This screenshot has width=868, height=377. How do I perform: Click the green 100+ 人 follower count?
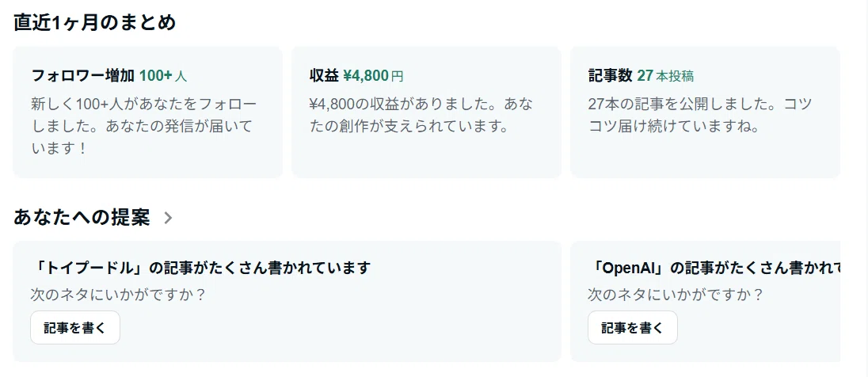click(163, 76)
